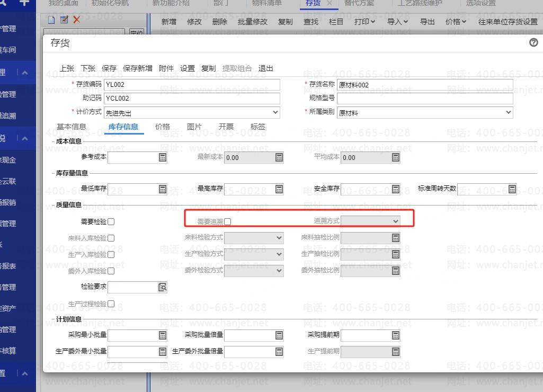Tick the 需要追溯 checkbox
Screen dimensions: 543x392
tap(228, 221)
